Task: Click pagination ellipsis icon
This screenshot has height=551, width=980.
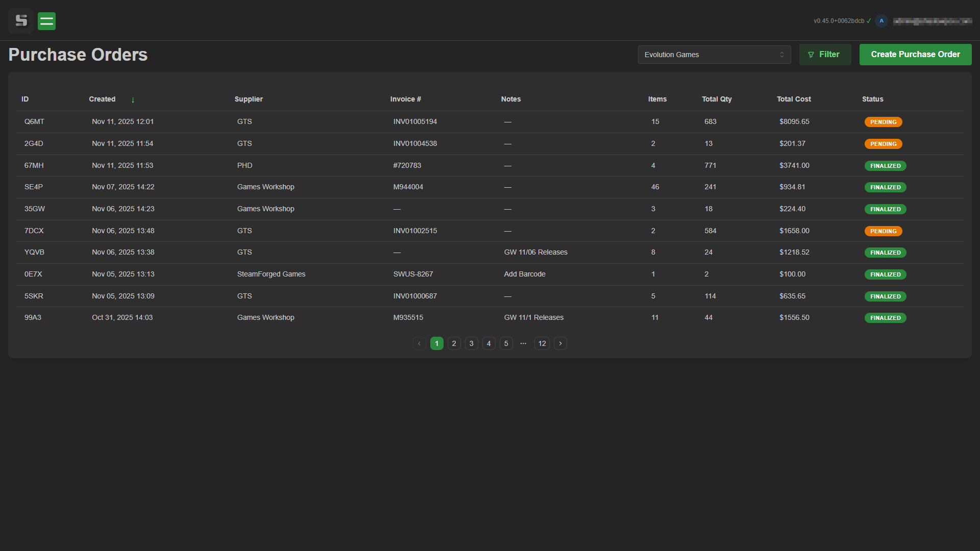Action: (x=523, y=343)
